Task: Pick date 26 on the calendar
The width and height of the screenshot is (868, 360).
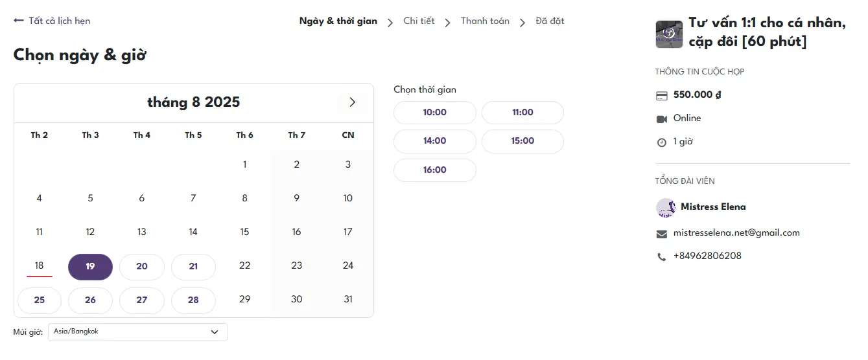Action: click(x=90, y=300)
